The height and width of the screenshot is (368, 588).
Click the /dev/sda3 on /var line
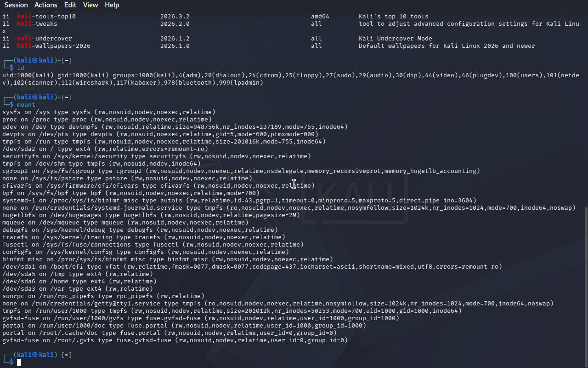(x=78, y=289)
